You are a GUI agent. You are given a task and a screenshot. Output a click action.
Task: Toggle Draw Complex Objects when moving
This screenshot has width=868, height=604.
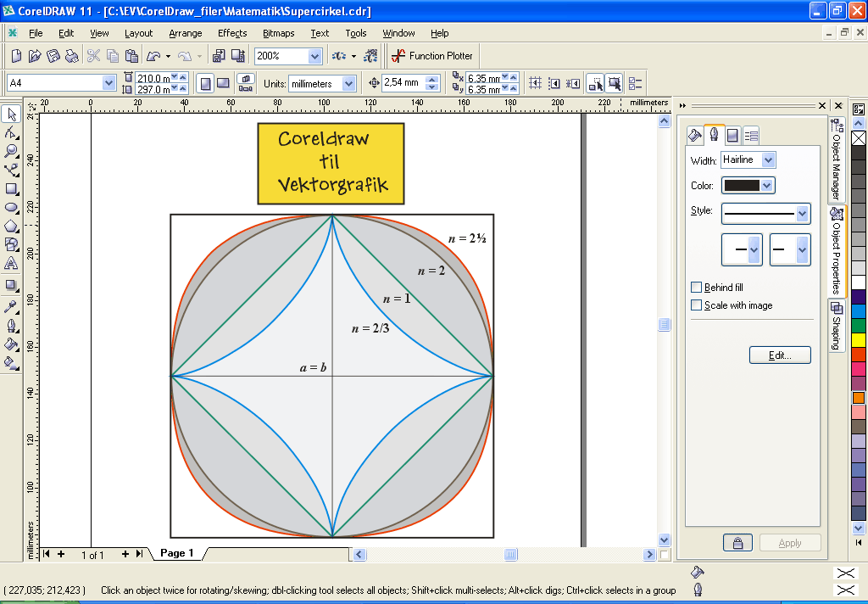point(595,84)
